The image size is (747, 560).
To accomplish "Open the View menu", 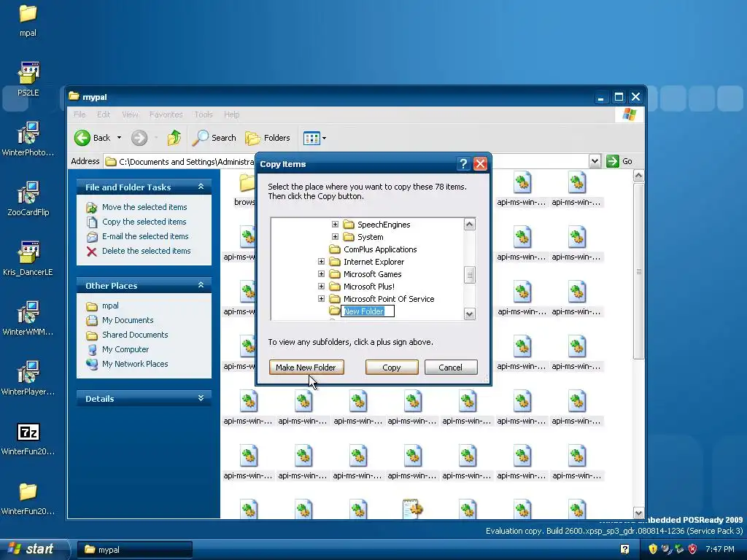I will (130, 114).
